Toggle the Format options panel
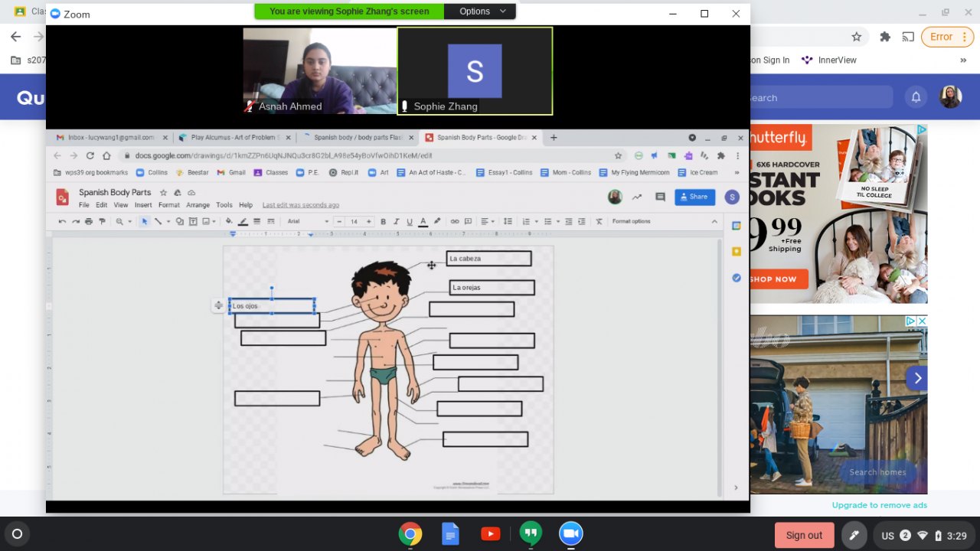980x551 pixels. (x=631, y=222)
